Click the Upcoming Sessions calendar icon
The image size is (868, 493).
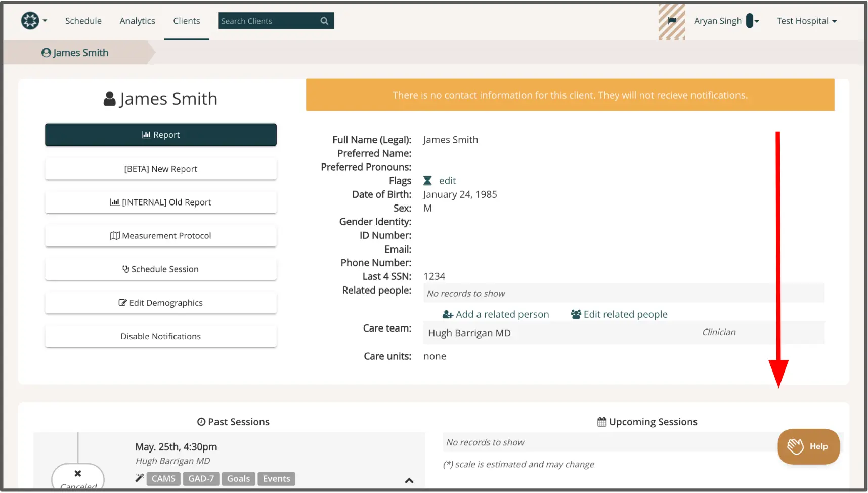tap(601, 421)
